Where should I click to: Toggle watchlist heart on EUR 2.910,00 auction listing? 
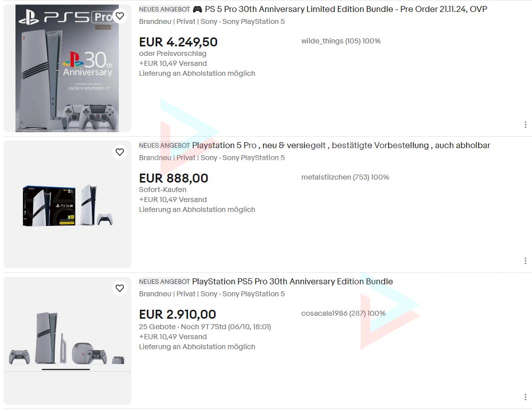[120, 288]
